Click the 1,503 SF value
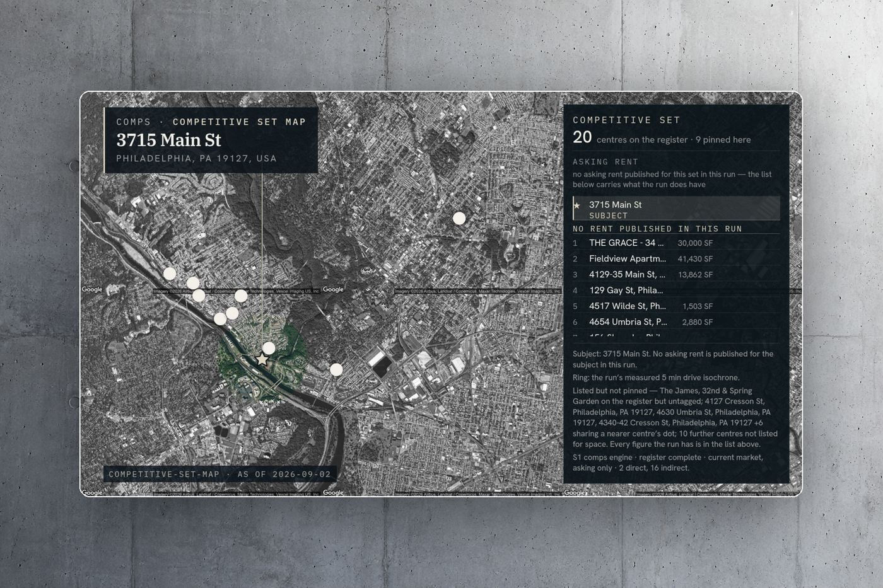Viewport: 883px width, 588px height. (x=698, y=306)
